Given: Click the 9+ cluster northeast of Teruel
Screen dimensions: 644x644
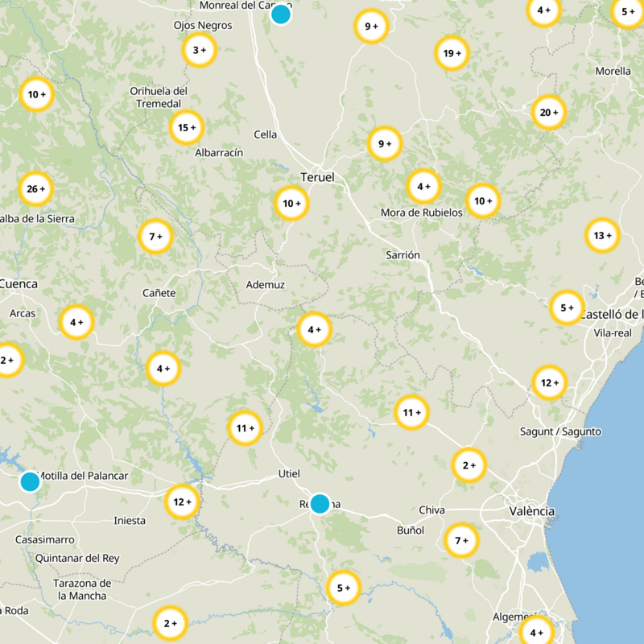Looking at the screenshot, I should point(385,144).
